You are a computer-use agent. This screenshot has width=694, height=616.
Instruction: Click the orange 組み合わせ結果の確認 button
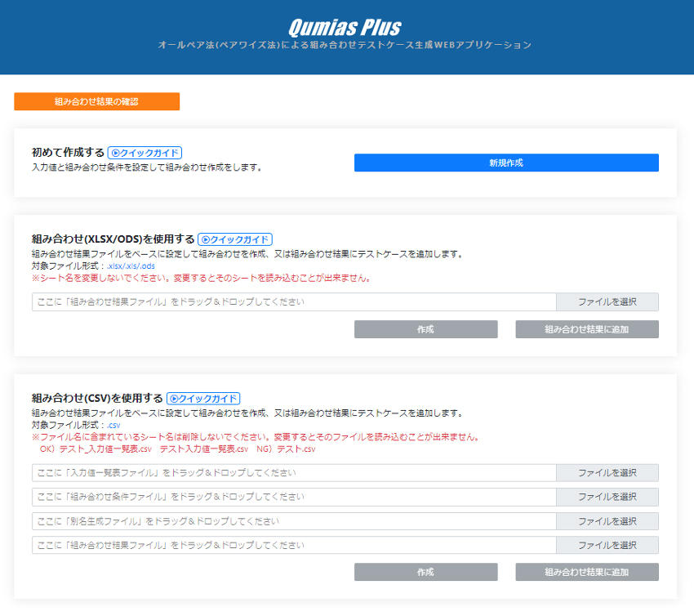96,101
